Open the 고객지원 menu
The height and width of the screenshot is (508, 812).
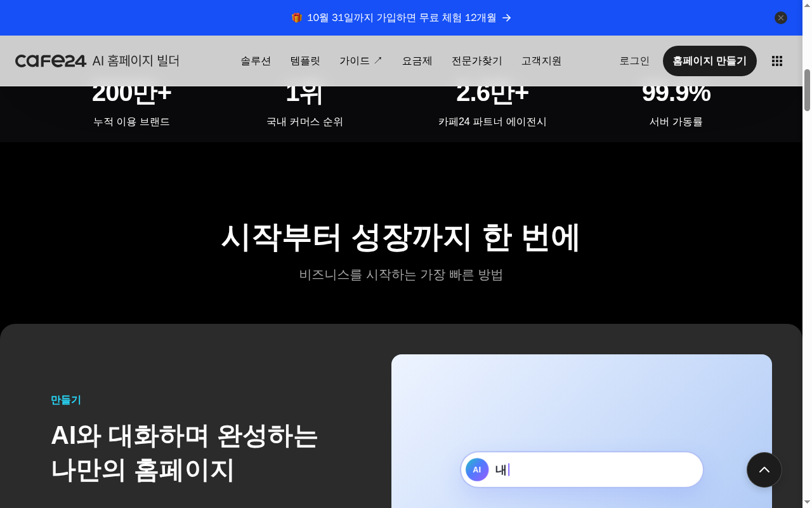tap(542, 61)
